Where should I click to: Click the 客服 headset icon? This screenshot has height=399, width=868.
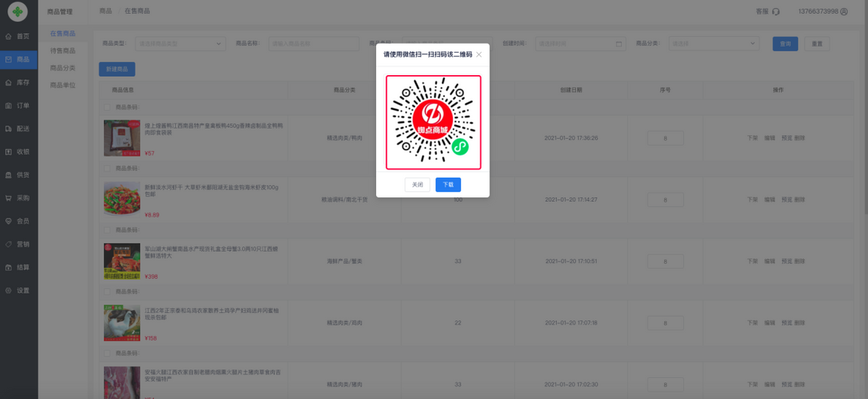tap(776, 12)
